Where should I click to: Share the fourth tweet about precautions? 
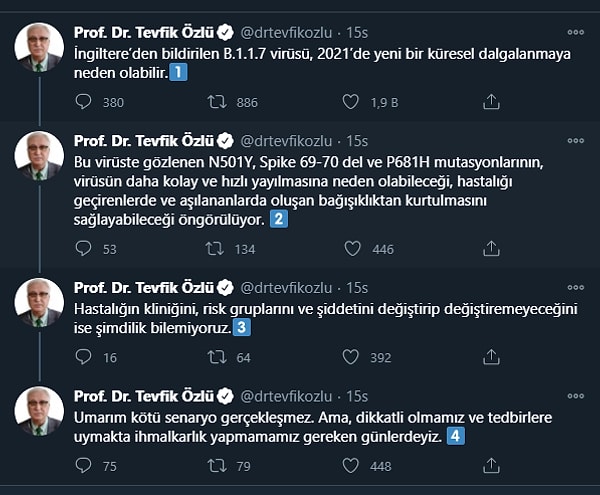[491, 464]
